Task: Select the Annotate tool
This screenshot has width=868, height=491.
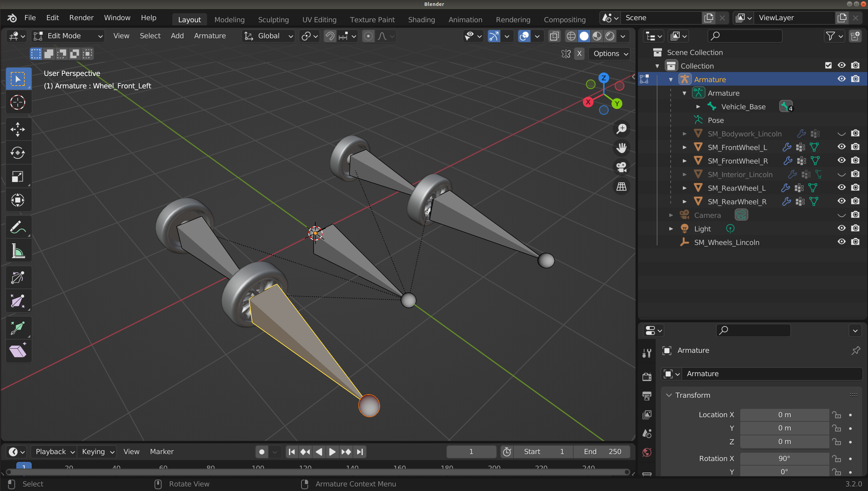Action: 18,227
